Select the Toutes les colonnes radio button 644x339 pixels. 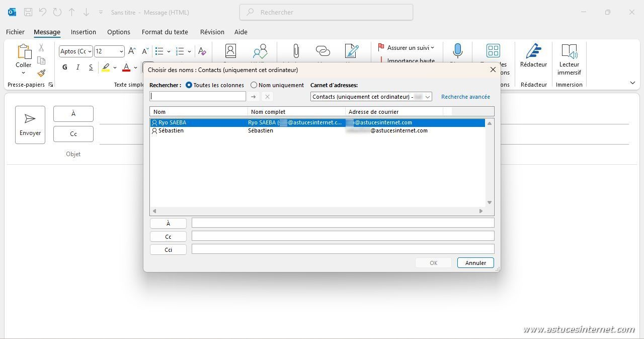tap(189, 85)
